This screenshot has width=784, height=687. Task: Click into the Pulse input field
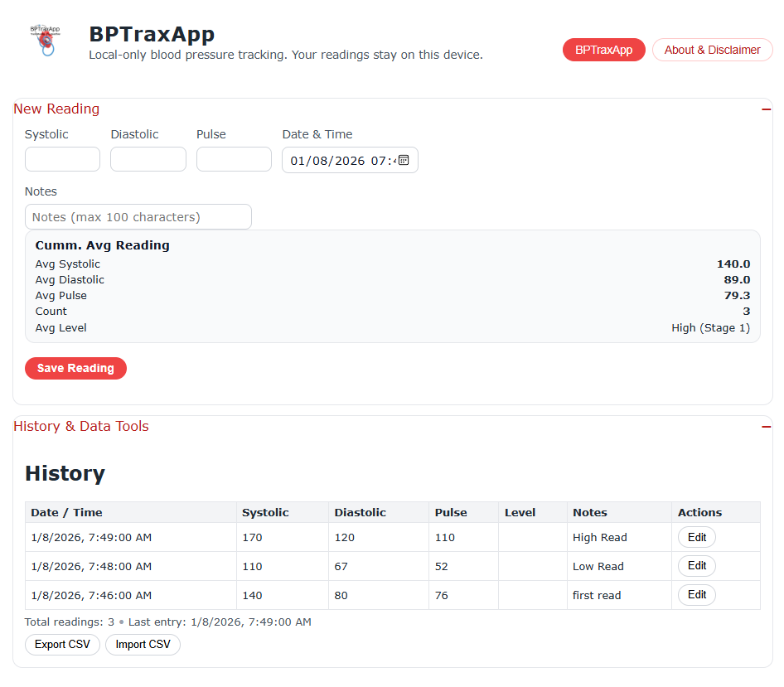[234, 159]
